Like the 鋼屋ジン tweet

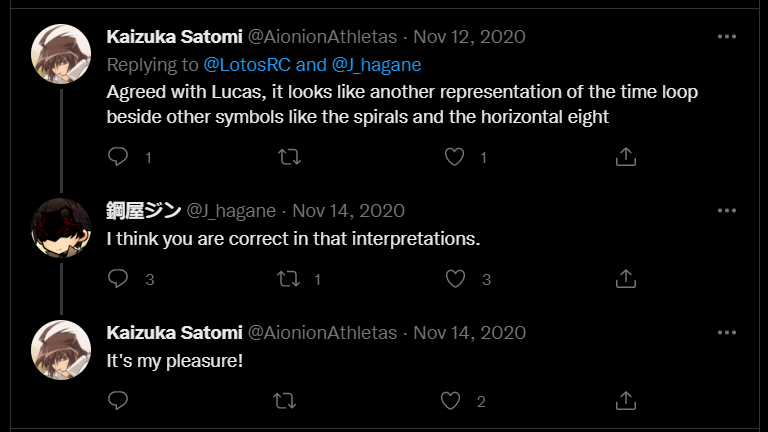[455, 279]
